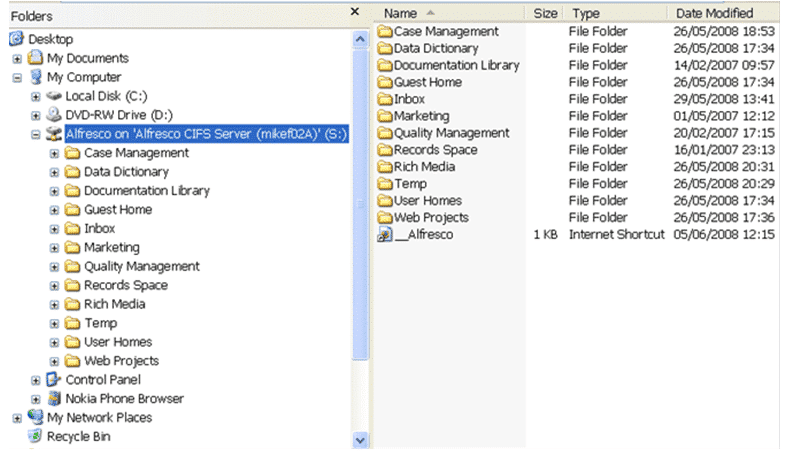The width and height of the screenshot is (786, 458).
Task: Collapse the Alfresco CIFS Server drive node
Action: [36, 135]
